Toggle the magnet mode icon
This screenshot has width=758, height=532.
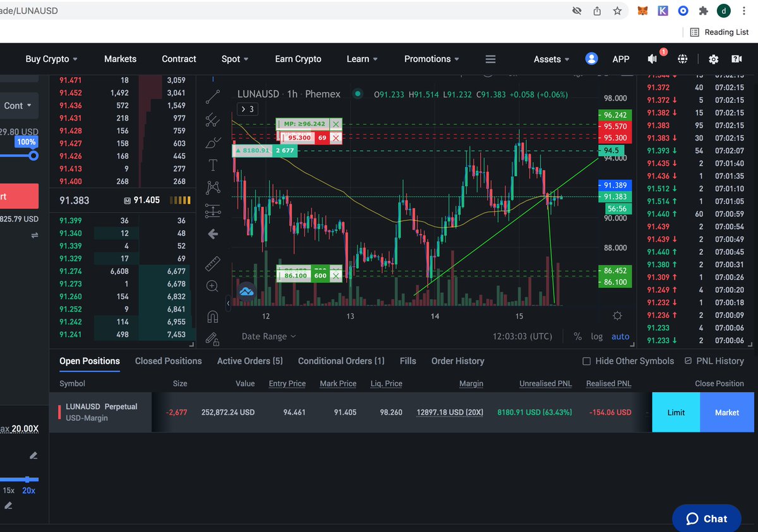tap(213, 316)
